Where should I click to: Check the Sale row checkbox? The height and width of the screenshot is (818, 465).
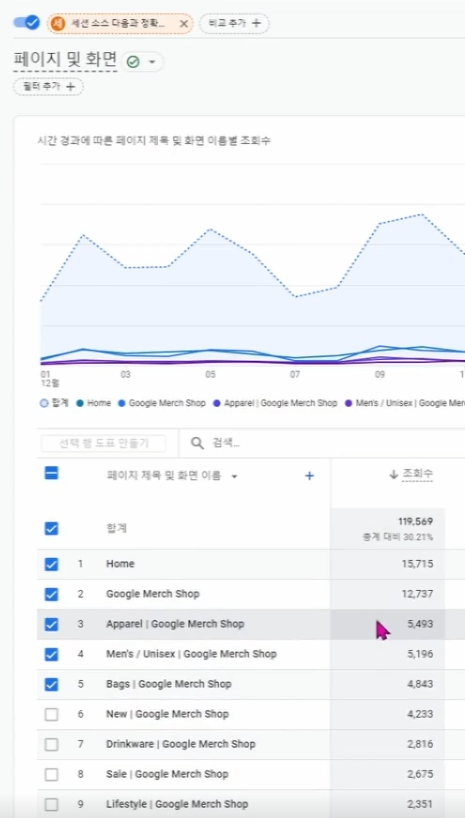(51, 774)
